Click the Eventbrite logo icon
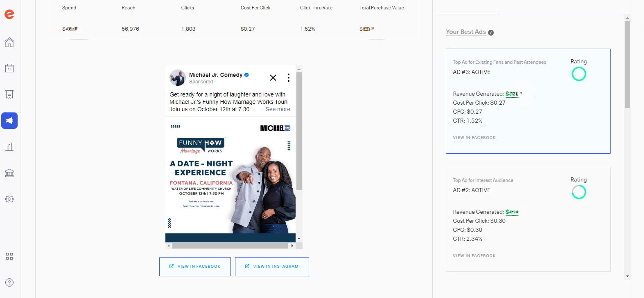 click(9, 14)
